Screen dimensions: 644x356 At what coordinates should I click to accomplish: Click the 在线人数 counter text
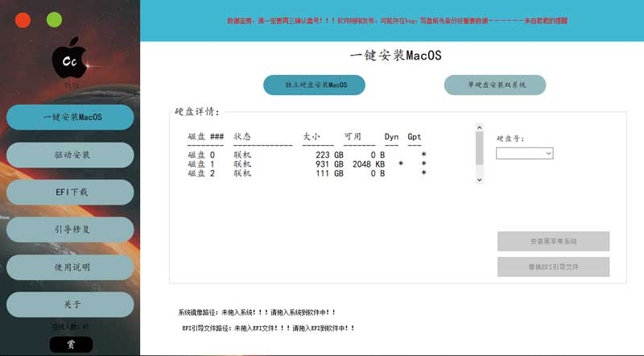pyautogui.click(x=70, y=327)
